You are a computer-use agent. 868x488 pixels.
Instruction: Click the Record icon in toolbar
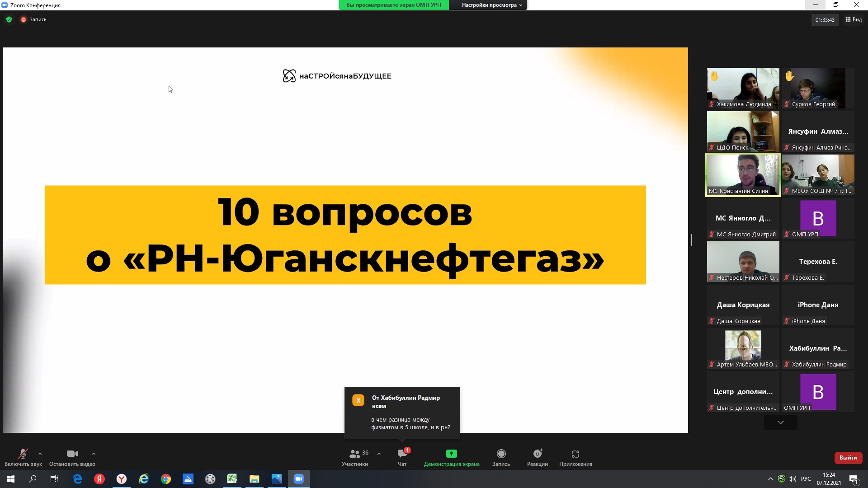501,454
